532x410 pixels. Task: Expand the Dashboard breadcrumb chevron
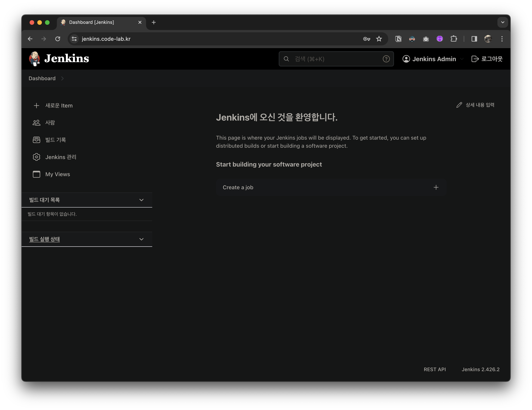point(62,78)
